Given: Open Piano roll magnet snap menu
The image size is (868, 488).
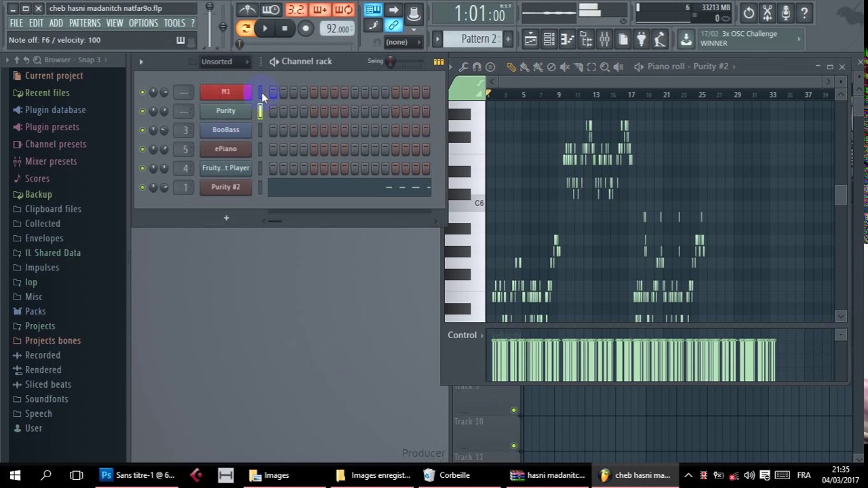Looking at the screenshot, I should (477, 66).
